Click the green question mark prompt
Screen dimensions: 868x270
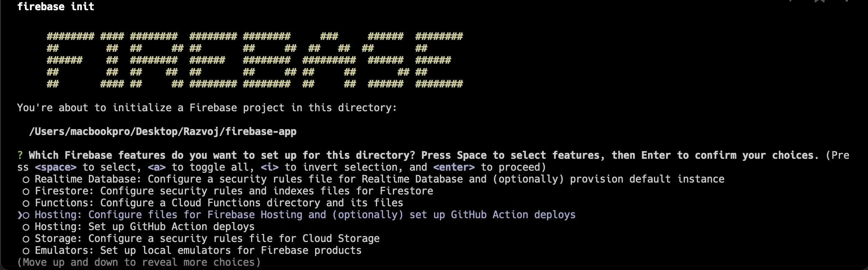pos(20,155)
